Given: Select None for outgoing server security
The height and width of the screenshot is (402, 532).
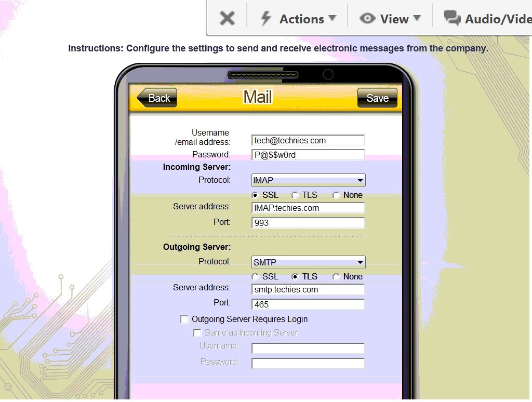Looking at the screenshot, I should coord(336,277).
